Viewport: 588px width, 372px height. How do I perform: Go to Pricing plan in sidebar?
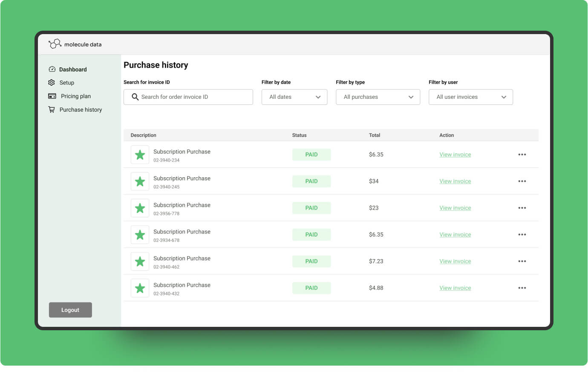pyautogui.click(x=76, y=96)
